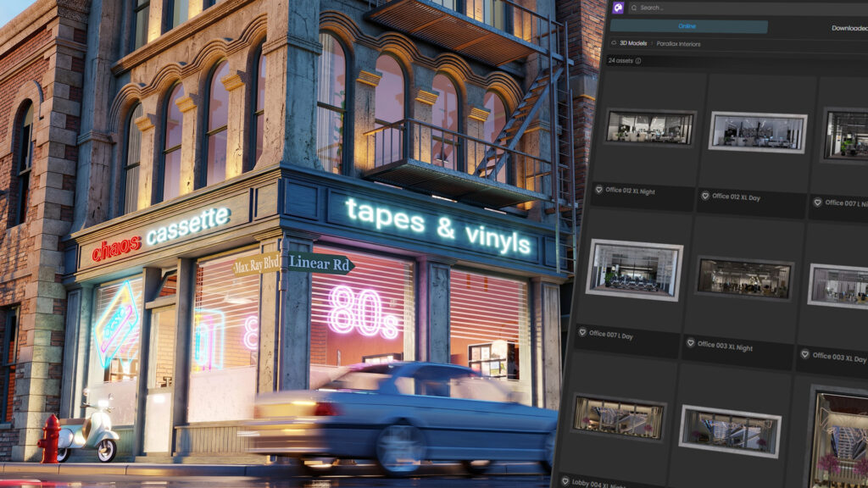Select Office 012 XL Night thumbnail
868x488 pixels.
(649, 128)
